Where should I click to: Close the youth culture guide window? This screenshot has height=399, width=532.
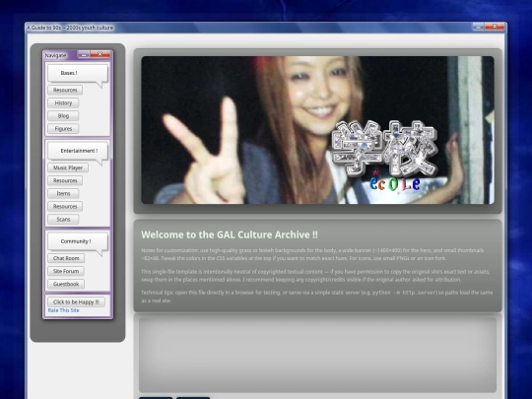495,27
